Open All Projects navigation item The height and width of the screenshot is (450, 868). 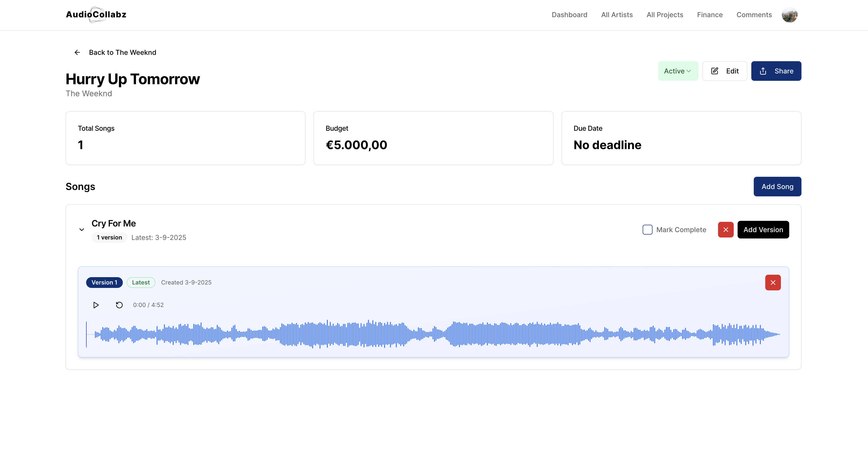(x=664, y=15)
